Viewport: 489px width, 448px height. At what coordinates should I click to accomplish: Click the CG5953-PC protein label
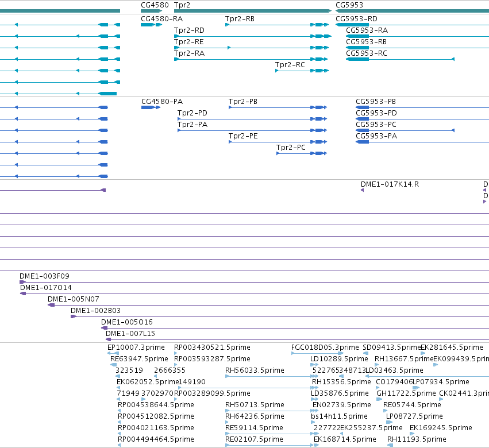tap(376, 125)
